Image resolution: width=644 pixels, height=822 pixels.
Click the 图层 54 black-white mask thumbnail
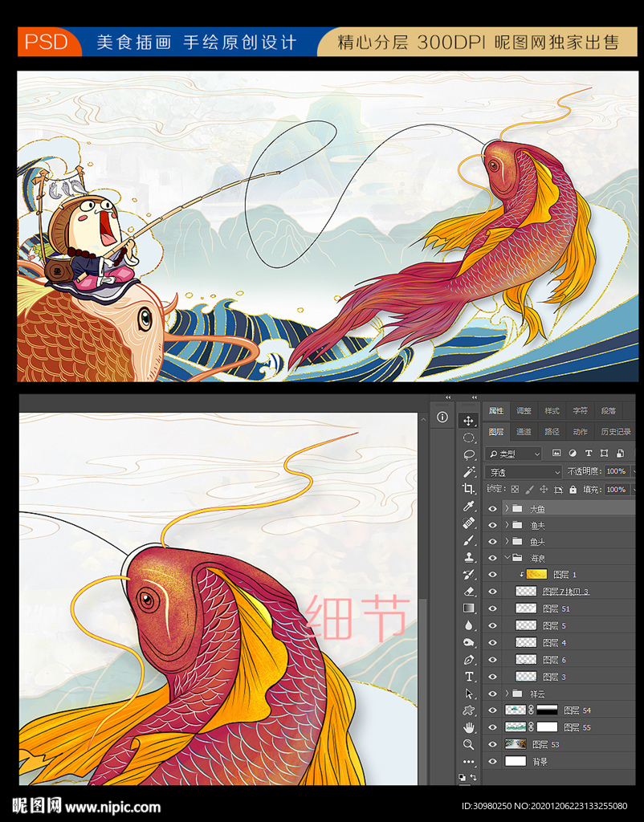coord(547,710)
